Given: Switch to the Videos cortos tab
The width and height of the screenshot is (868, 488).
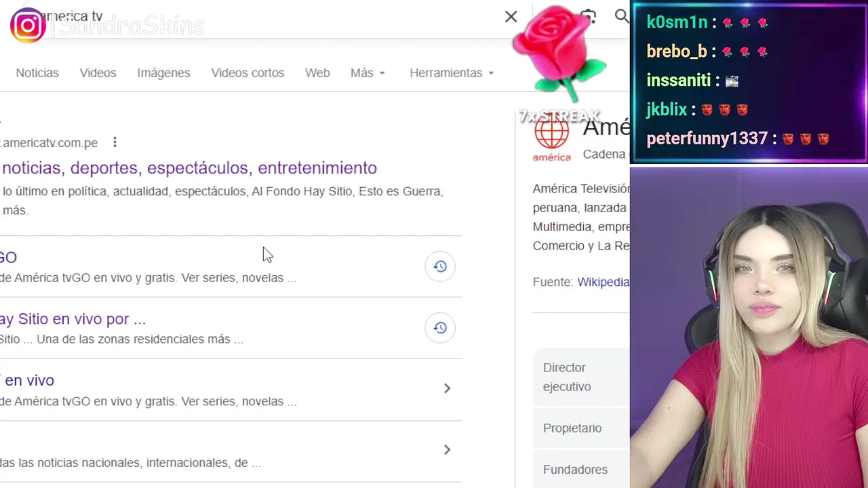Looking at the screenshot, I should [248, 73].
